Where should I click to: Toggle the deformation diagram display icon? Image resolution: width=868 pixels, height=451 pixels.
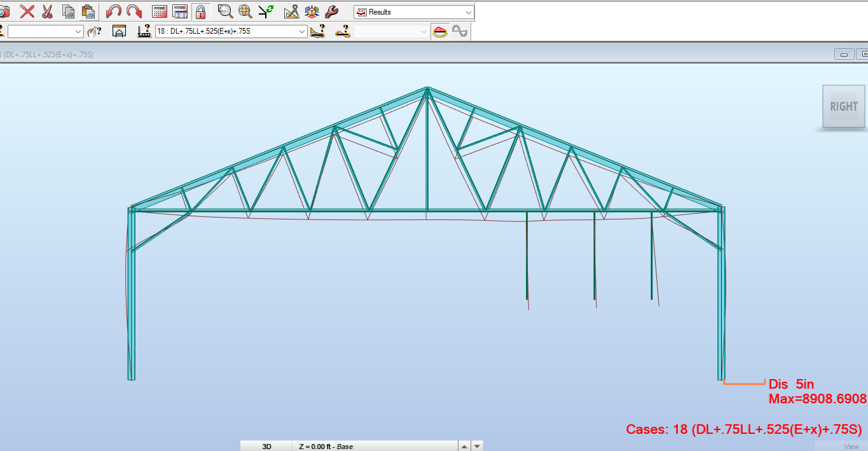click(440, 31)
